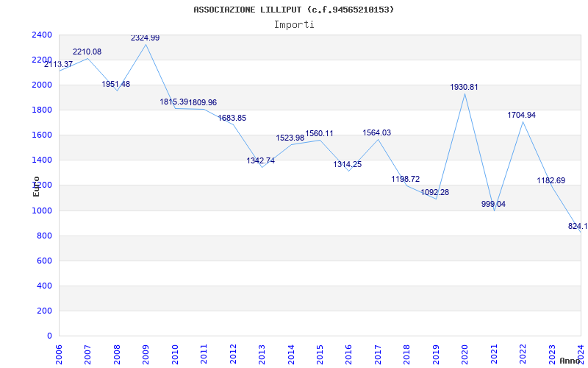This screenshot has height=368, width=588.
Task: Click y-axis tick 200
Action: click(x=44, y=311)
